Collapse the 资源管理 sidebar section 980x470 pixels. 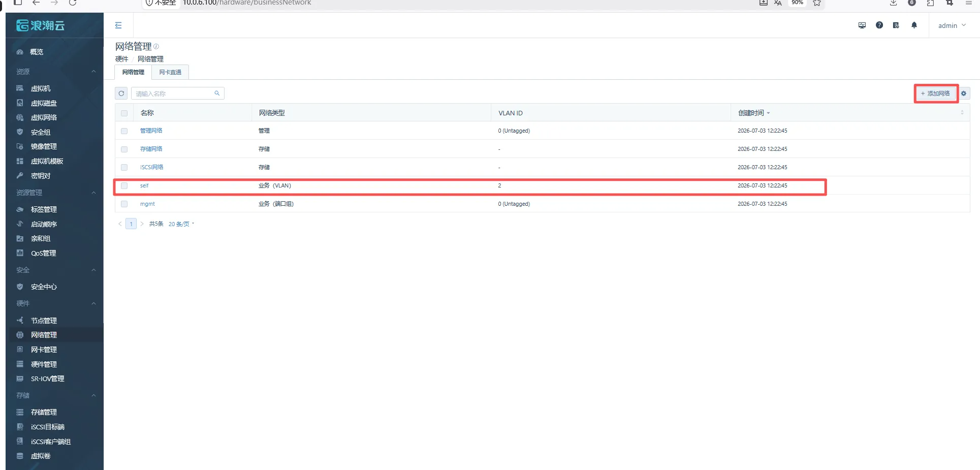pos(93,193)
